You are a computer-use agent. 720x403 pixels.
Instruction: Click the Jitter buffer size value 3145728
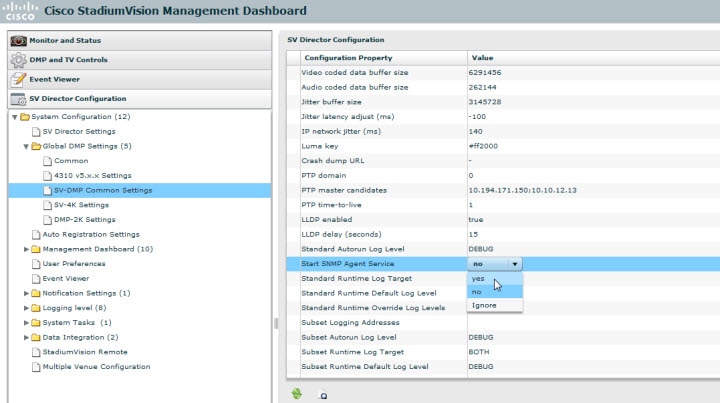click(484, 102)
